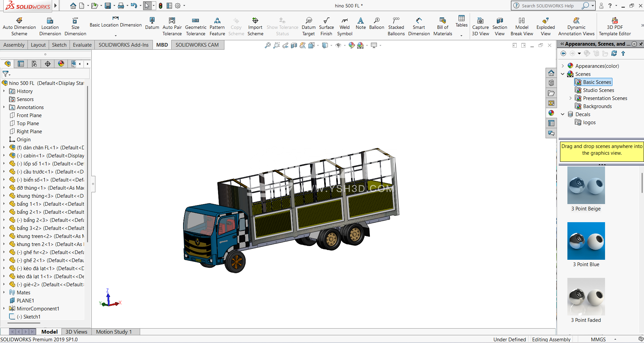
Task: Select the 3 Point Beige scene thumbnail
Action: click(x=586, y=185)
